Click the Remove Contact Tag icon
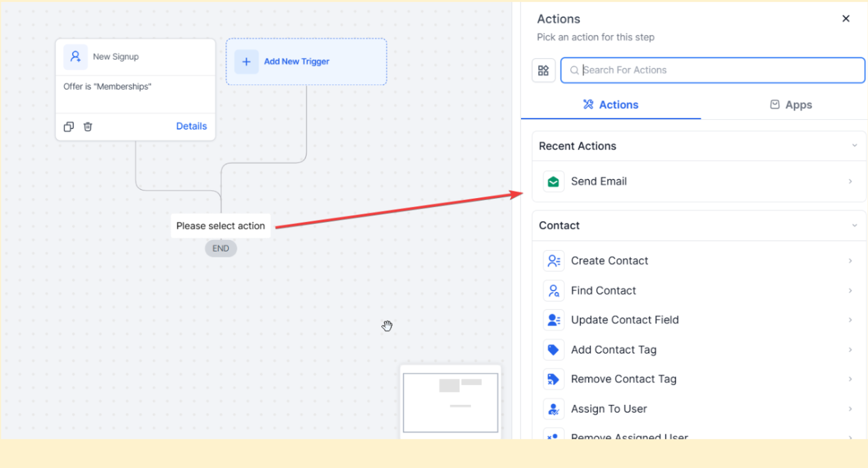 [x=553, y=380]
